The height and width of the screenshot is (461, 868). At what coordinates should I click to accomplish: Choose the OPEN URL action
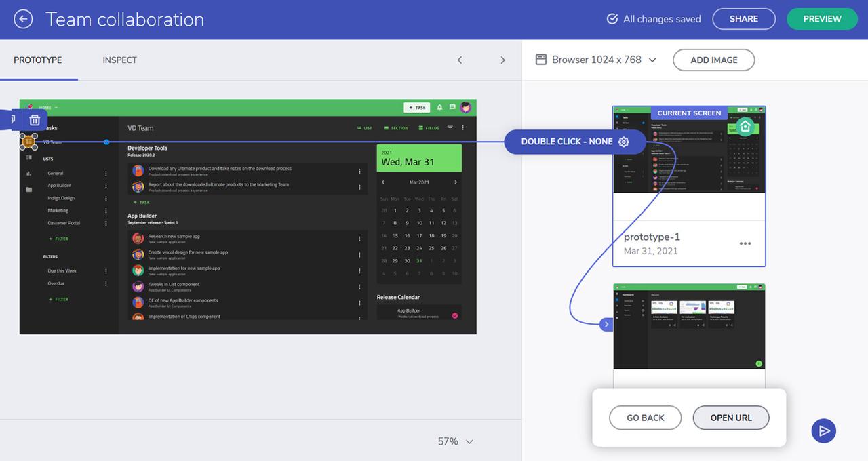click(731, 418)
